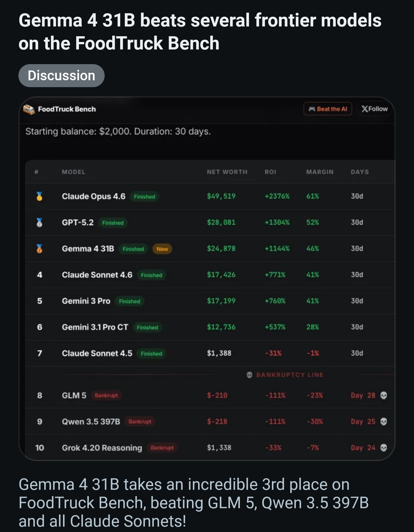This screenshot has height=532, width=414.
Task: Click the Bankrupt badge next to Qwen 3.5 397B
Action: coord(140,422)
